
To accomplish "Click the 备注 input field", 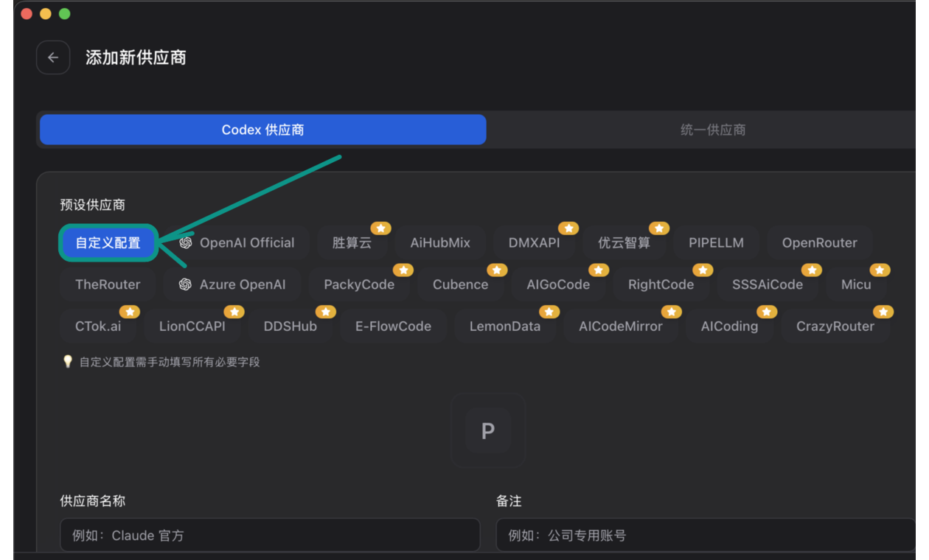I will 706,536.
